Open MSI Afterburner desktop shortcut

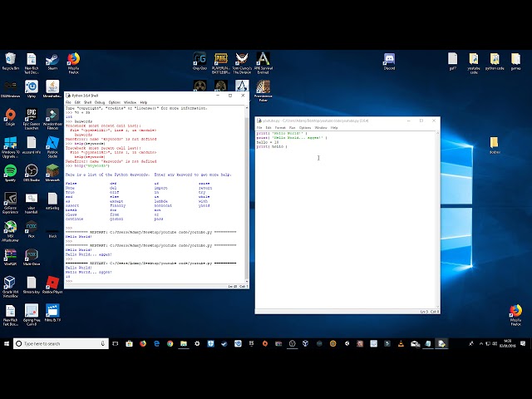[x=11, y=231]
